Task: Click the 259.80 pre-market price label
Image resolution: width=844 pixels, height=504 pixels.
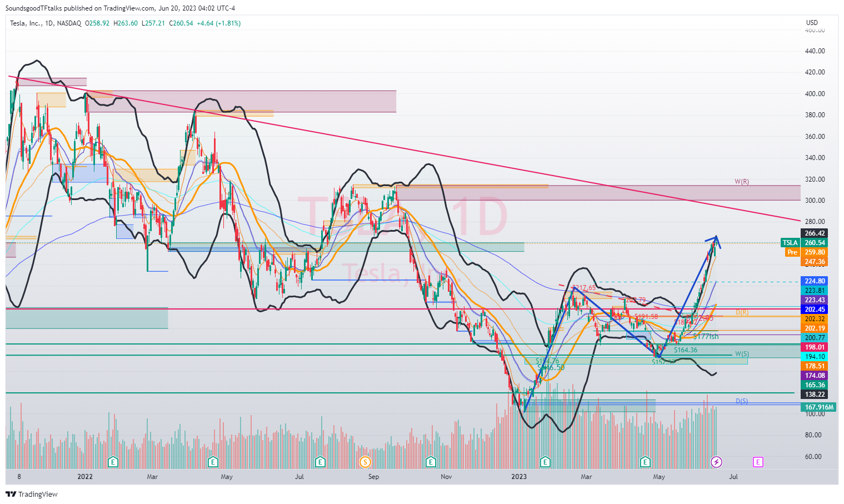Action: pyautogui.click(x=814, y=252)
